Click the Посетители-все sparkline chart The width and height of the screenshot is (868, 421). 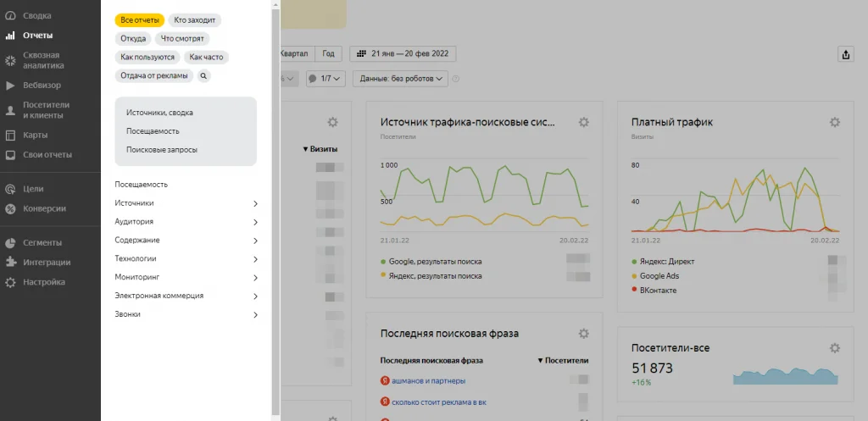[785, 375]
